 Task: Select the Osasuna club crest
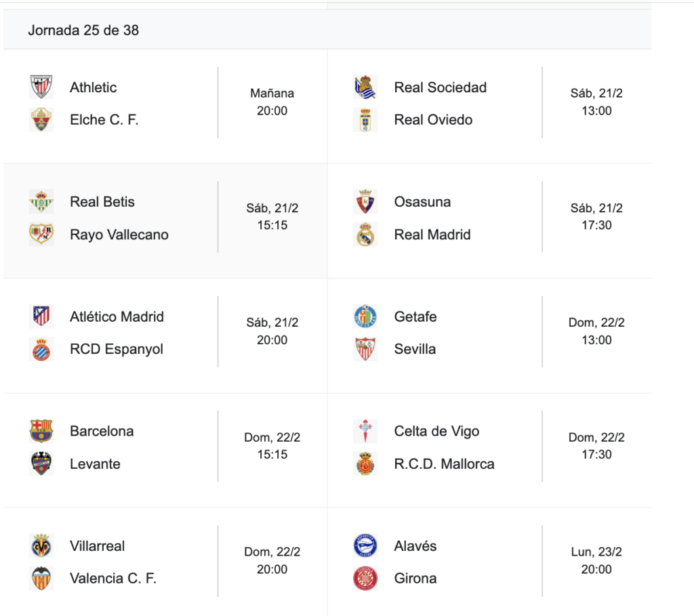click(x=365, y=202)
